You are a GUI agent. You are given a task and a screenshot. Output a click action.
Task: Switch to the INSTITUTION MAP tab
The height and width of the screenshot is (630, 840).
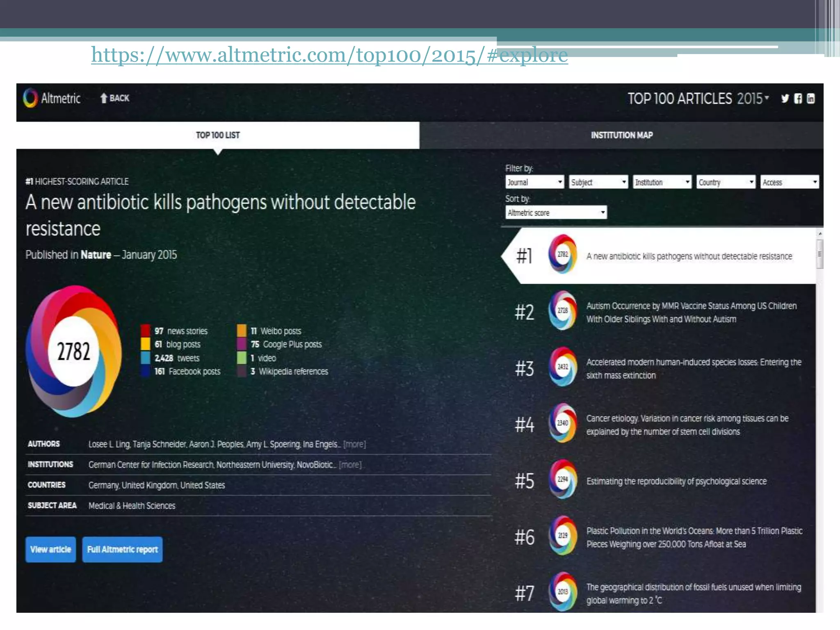click(621, 135)
